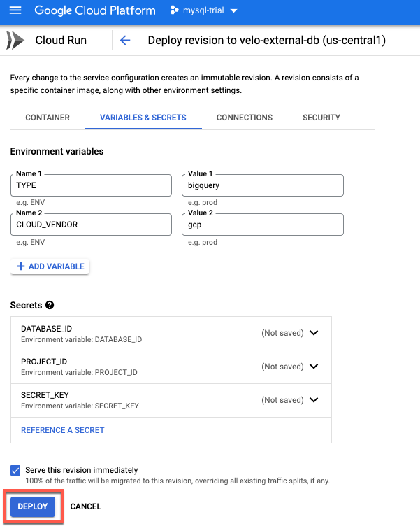Image resolution: width=420 pixels, height=526 pixels.
Task: Click the Value 2 field containing gcp
Action: [x=262, y=225]
